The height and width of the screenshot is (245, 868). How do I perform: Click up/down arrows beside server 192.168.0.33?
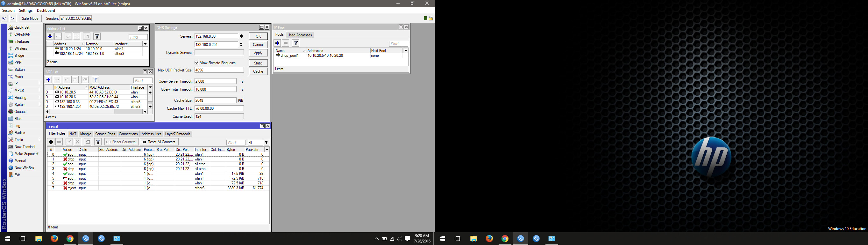[x=241, y=36]
